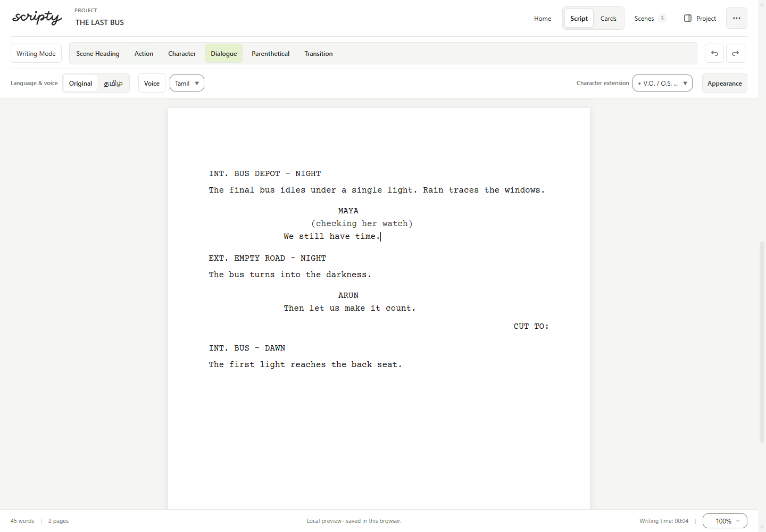Apply Scene Heading format

point(98,53)
